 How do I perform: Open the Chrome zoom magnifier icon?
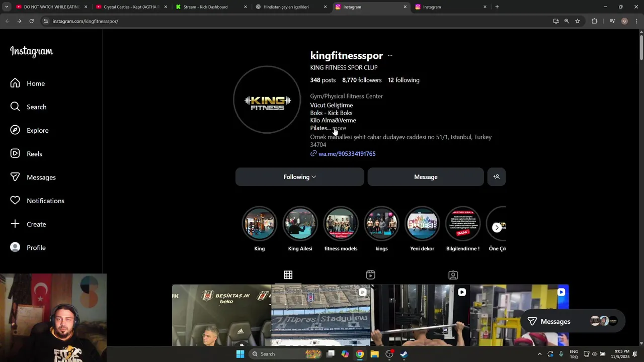[x=567, y=21]
